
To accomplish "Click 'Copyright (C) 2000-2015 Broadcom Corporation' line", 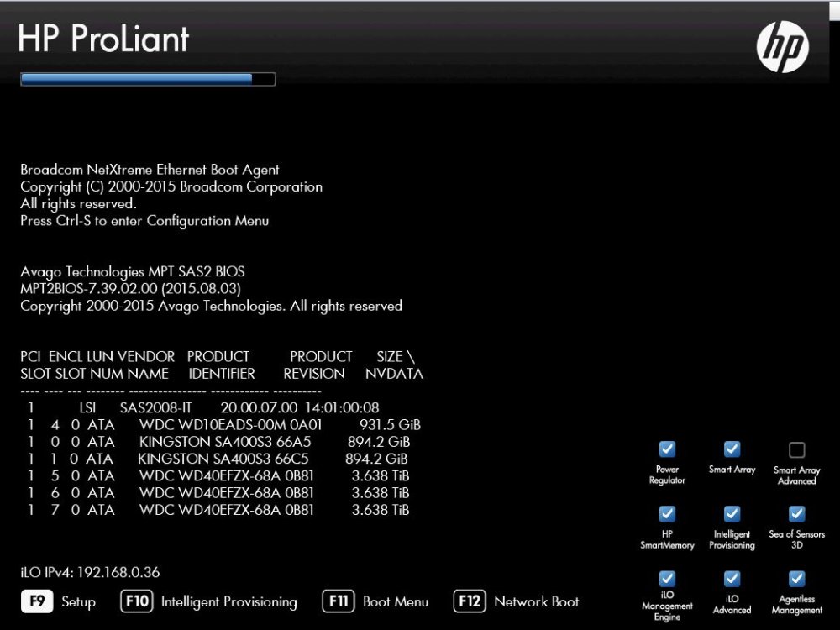I will click(171, 187).
